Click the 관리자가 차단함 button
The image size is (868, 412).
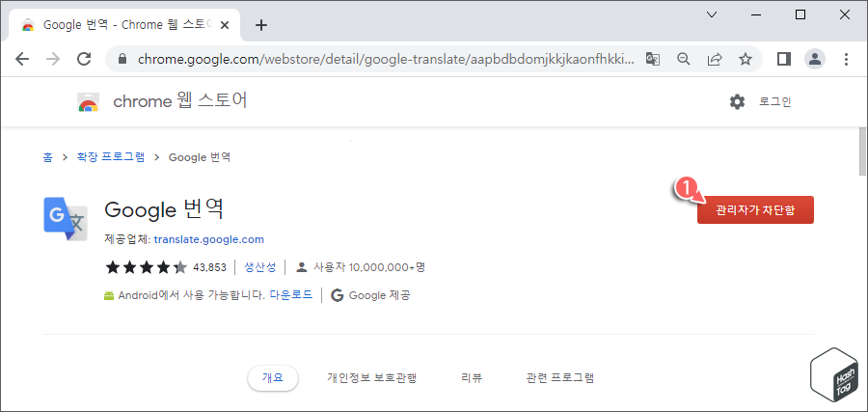point(755,210)
